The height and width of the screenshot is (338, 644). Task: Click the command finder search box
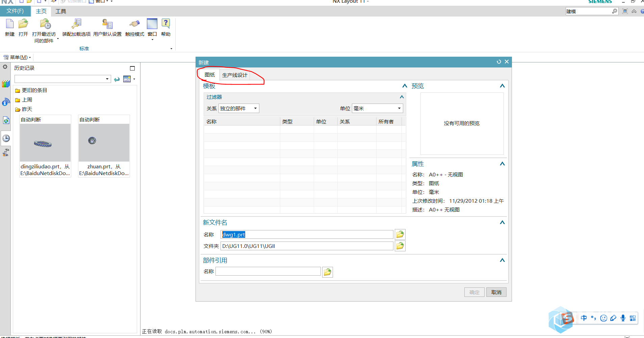coord(589,11)
